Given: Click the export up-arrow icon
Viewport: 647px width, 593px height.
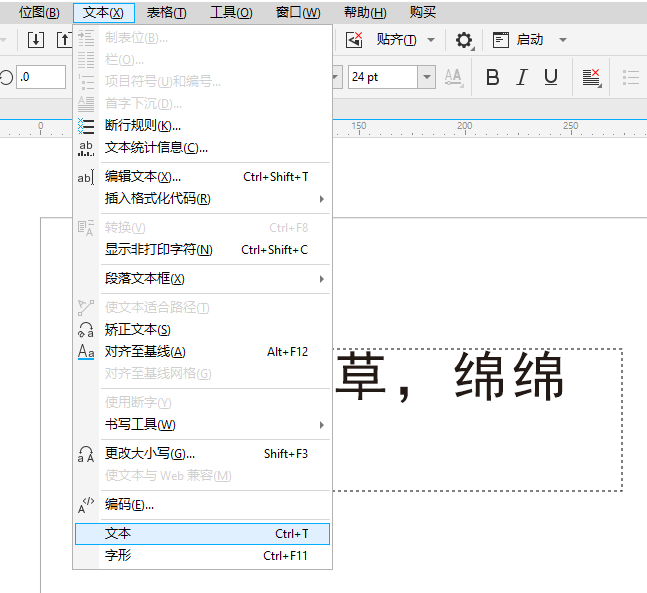Looking at the screenshot, I should 64,40.
